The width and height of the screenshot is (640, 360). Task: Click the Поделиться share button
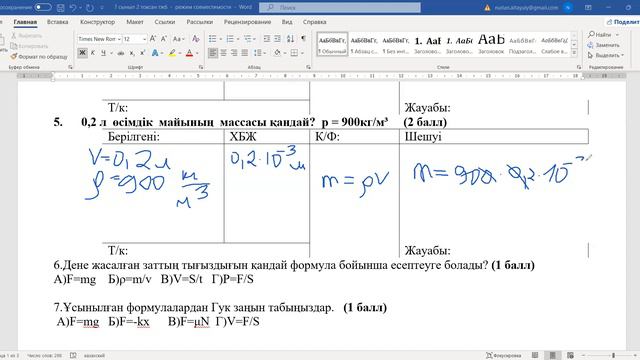[x=623, y=22]
